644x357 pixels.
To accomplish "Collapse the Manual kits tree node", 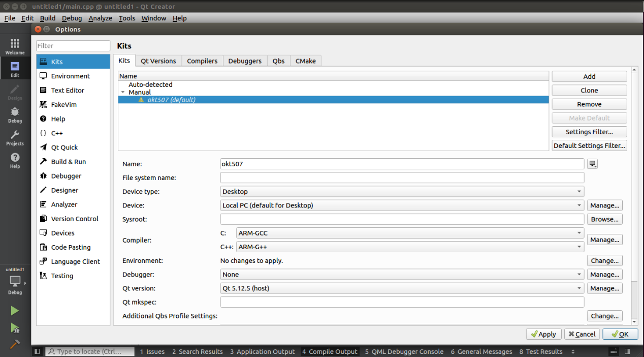I will [x=123, y=93].
